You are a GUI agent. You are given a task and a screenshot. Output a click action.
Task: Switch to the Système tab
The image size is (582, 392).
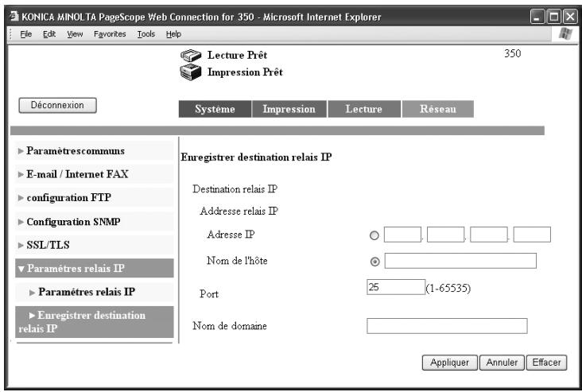click(215, 109)
